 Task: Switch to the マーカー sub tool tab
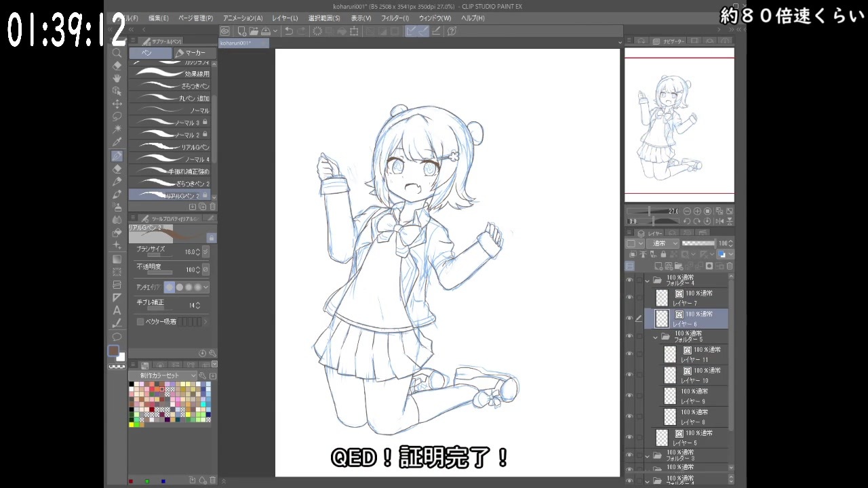[194, 52]
